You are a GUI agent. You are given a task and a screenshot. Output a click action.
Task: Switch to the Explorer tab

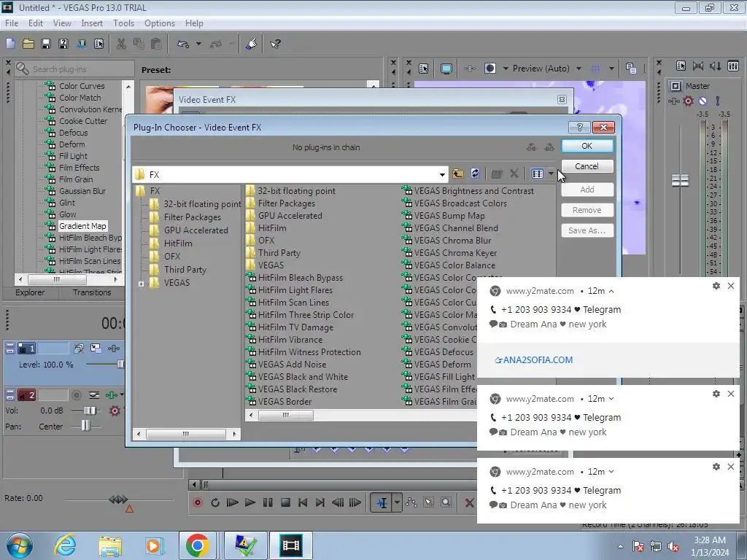pos(29,292)
